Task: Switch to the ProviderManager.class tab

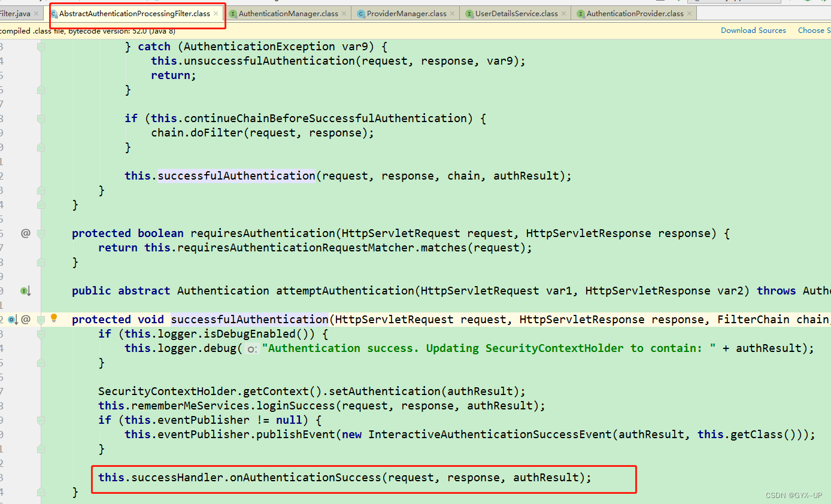Action: [407, 14]
